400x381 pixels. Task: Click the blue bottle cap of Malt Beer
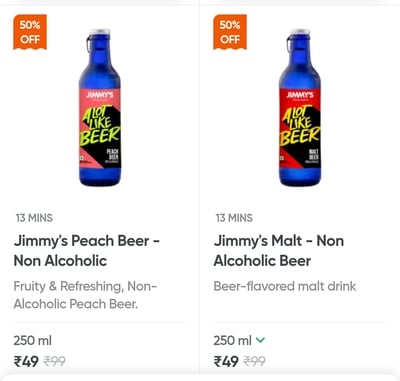300,32
